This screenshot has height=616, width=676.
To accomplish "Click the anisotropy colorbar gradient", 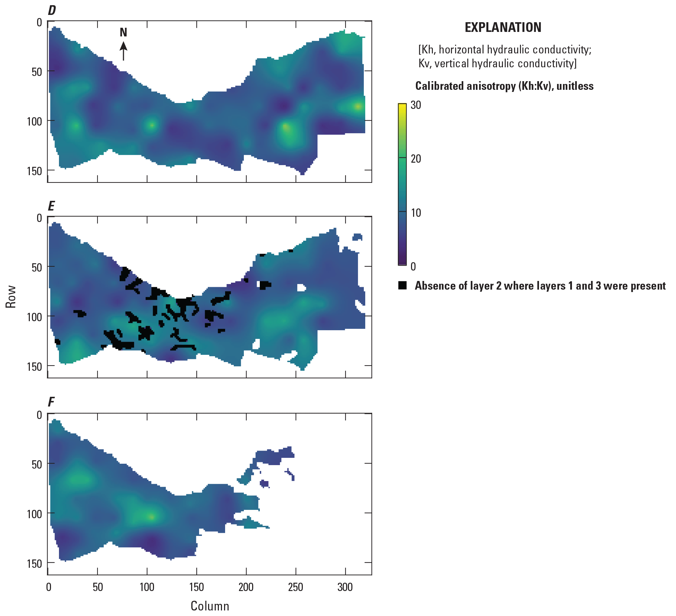I will coord(402,185).
